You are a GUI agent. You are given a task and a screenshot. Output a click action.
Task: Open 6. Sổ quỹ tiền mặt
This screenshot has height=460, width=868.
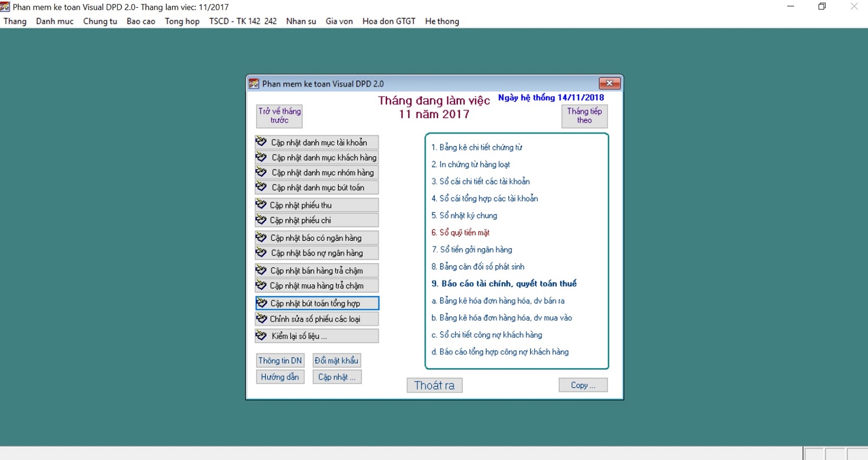pos(460,232)
